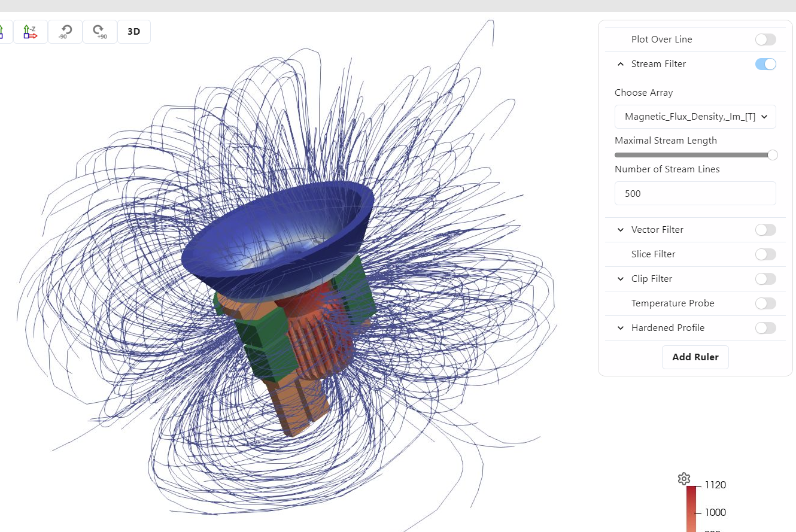796x532 pixels.
Task: Expand the Vector Filter section
Action: [621, 230]
